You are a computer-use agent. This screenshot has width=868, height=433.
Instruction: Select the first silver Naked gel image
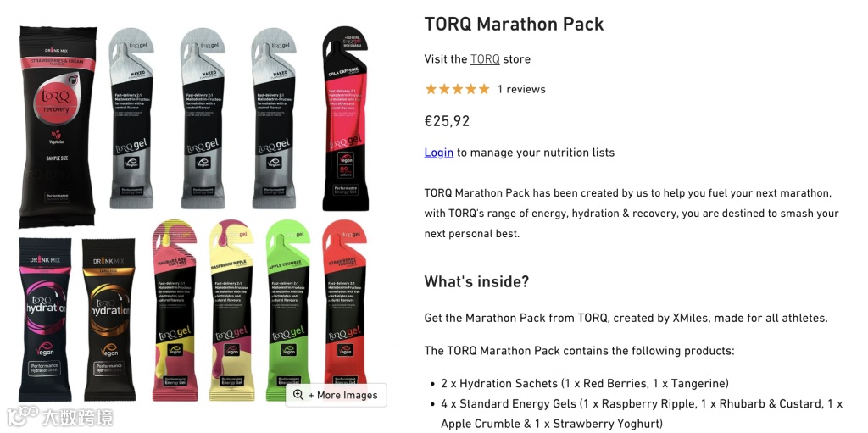131,118
